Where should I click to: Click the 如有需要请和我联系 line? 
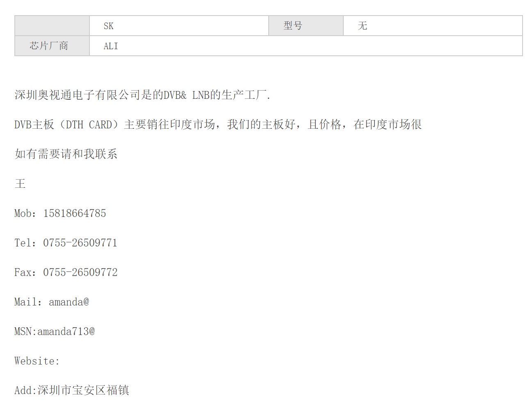click(x=66, y=154)
